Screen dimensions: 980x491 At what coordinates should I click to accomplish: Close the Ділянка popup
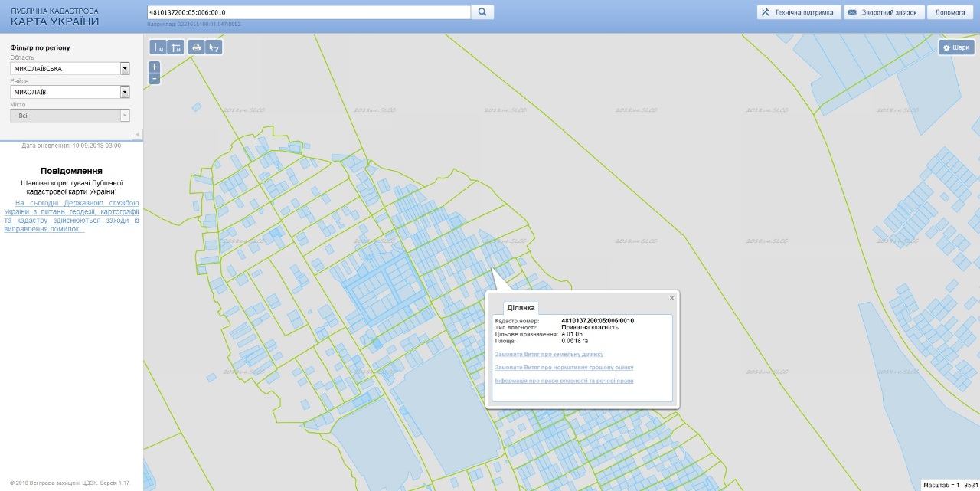click(672, 298)
